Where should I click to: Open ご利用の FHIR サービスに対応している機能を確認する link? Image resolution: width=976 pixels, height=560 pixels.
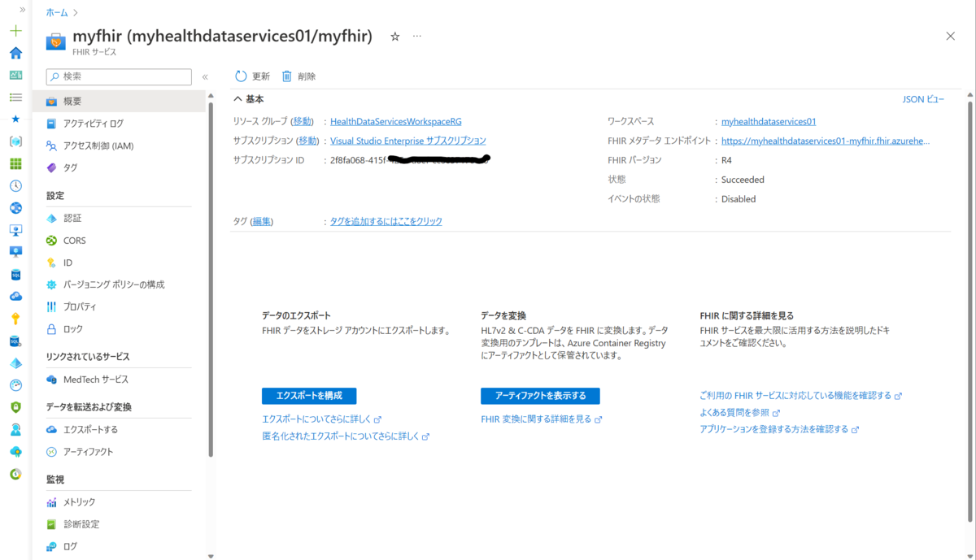800,396
